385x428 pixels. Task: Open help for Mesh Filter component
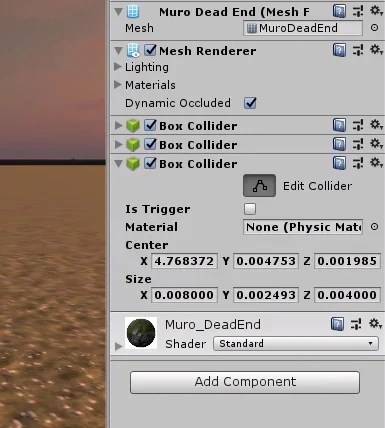(339, 12)
